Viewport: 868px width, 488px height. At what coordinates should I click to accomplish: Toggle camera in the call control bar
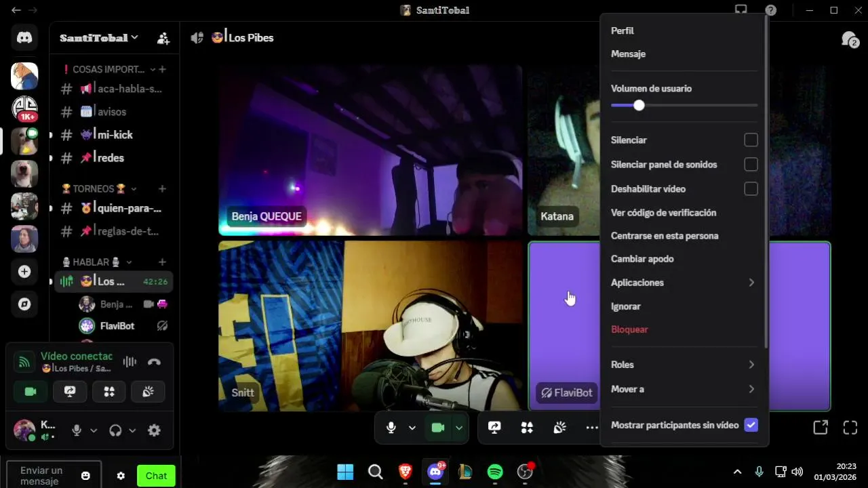click(x=438, y=428)
